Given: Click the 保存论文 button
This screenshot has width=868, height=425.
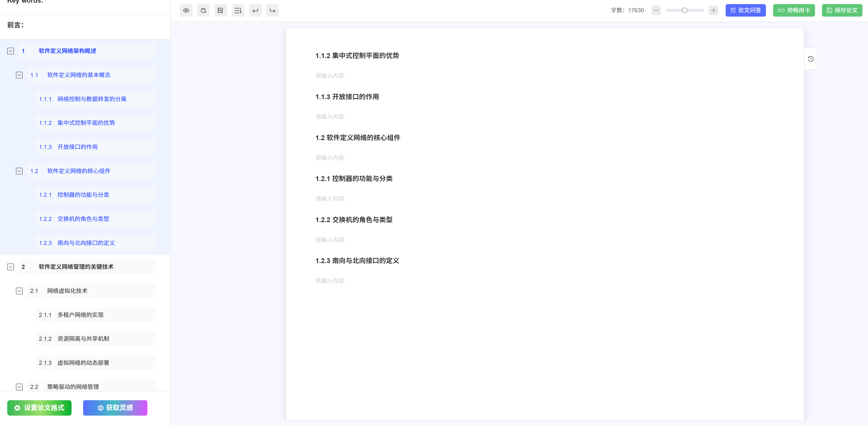Looking at the screenshot, I should 842,10.
